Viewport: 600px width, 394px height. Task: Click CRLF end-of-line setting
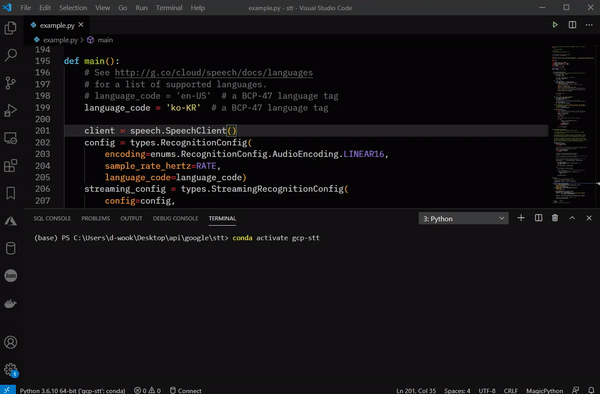point(510,390)
